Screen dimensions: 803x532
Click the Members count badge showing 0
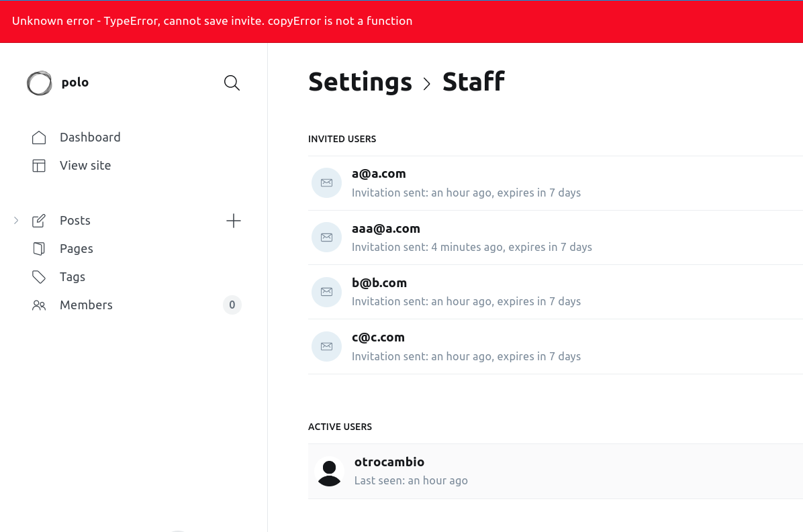pos(232,305)
